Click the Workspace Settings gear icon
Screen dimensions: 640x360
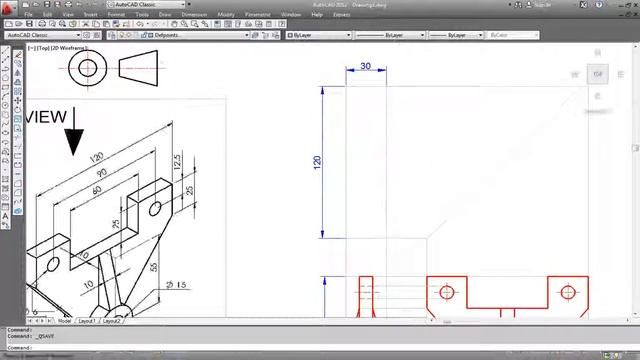pyautogui.click(x=87, y=35)
